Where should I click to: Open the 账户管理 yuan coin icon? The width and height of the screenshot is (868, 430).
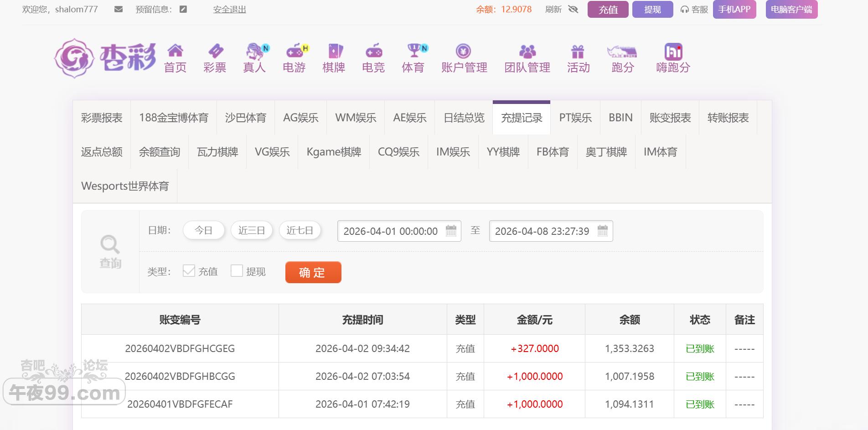[463, 51]
